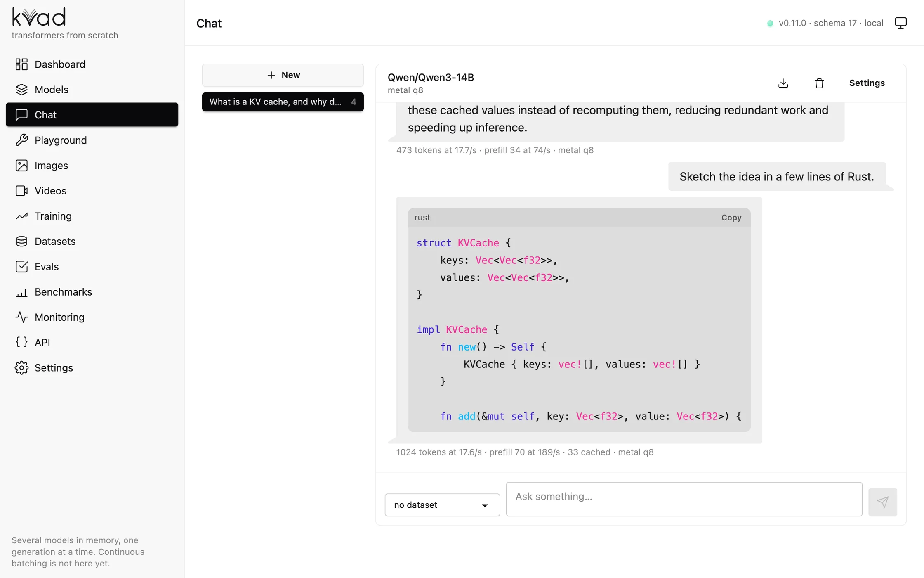Click the message count '4' badge

354,102
